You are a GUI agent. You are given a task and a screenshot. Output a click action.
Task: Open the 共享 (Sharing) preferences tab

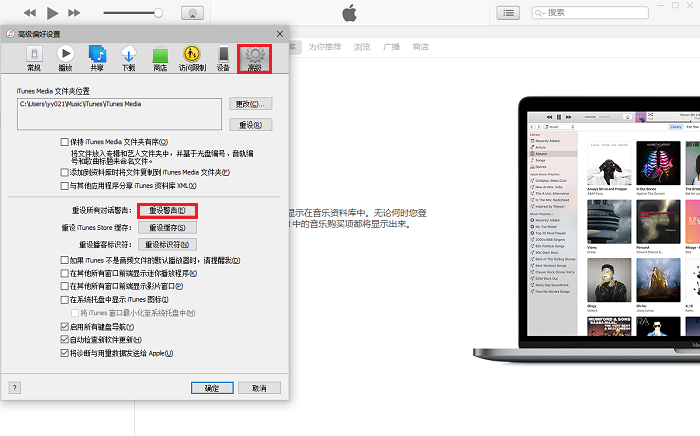click(x=97, y=58)
